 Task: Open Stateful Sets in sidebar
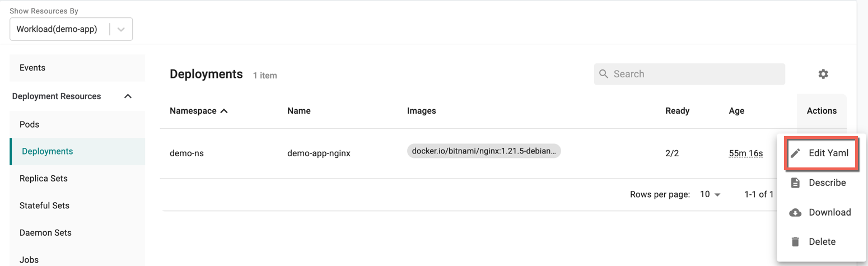click(x=77, y=206)
